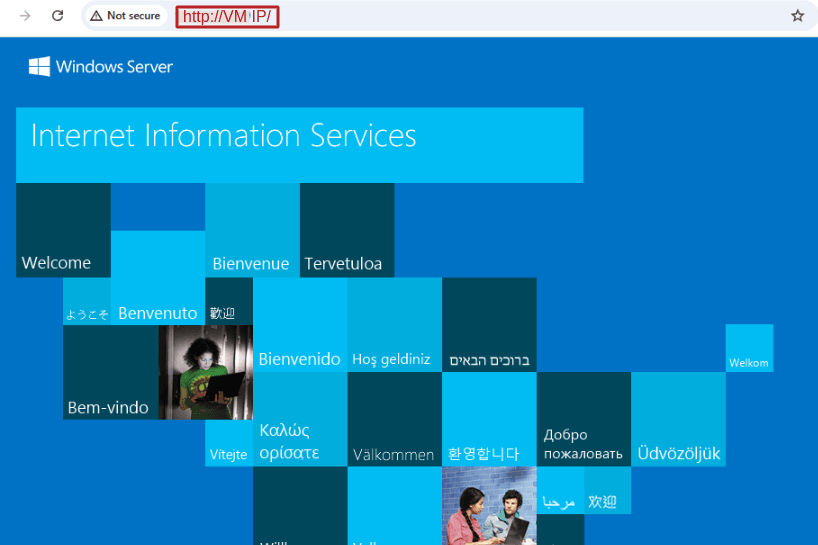Viewport: 818px width, 545px height.
Task: Click the photo of two people with laptop
Action: tap(489, 506)
